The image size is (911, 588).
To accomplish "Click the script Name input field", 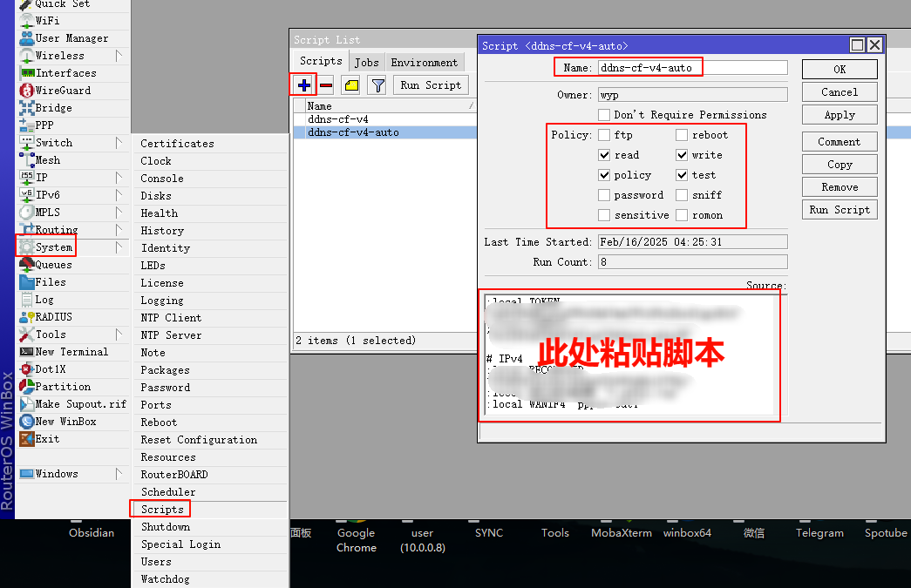I will pyautogui.click(x=692, y=68).
